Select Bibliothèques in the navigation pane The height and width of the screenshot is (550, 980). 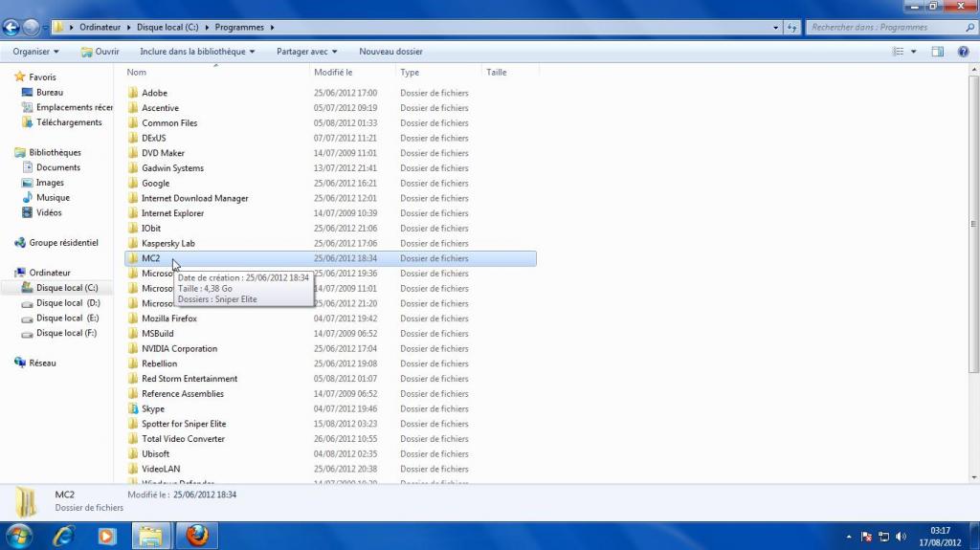[x=55, y=152]
